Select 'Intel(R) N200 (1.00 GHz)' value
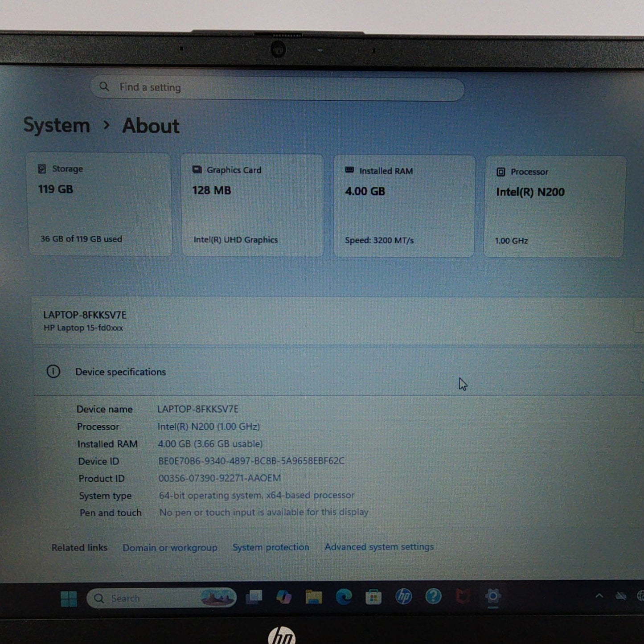 (x=209, y=426)
